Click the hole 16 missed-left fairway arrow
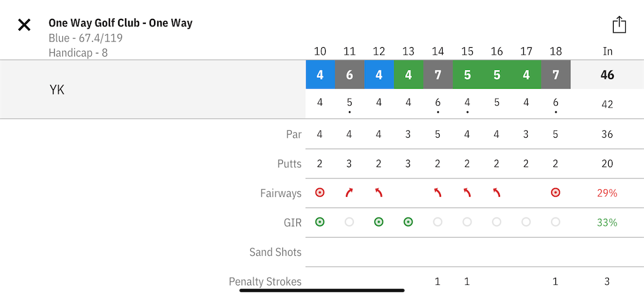The height and width of the screenshot is (298, 644). coord(497,192)
